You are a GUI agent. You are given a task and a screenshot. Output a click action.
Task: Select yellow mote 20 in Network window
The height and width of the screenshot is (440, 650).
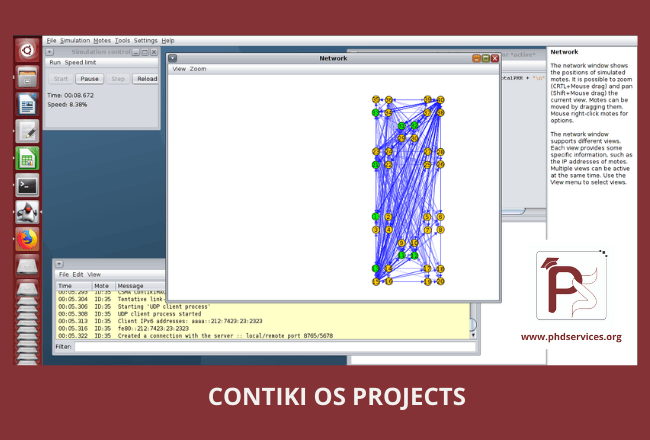click(440, 282)
